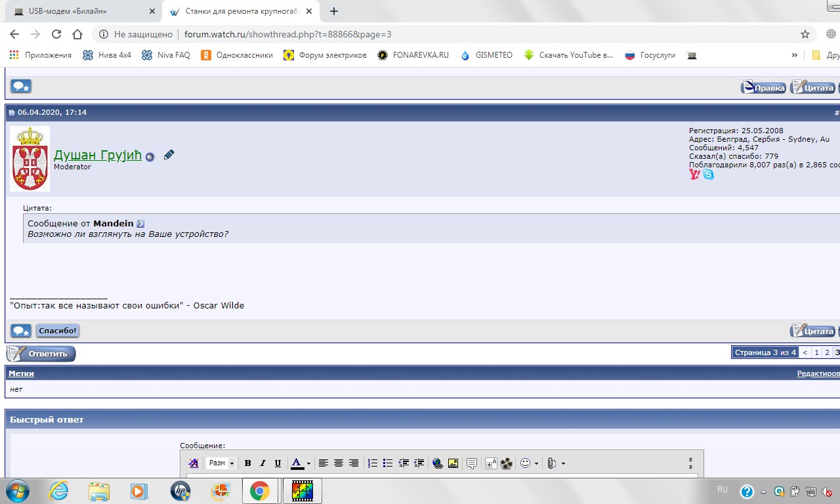
Task: Click the wrap quote tags icon
Action: 471,463
